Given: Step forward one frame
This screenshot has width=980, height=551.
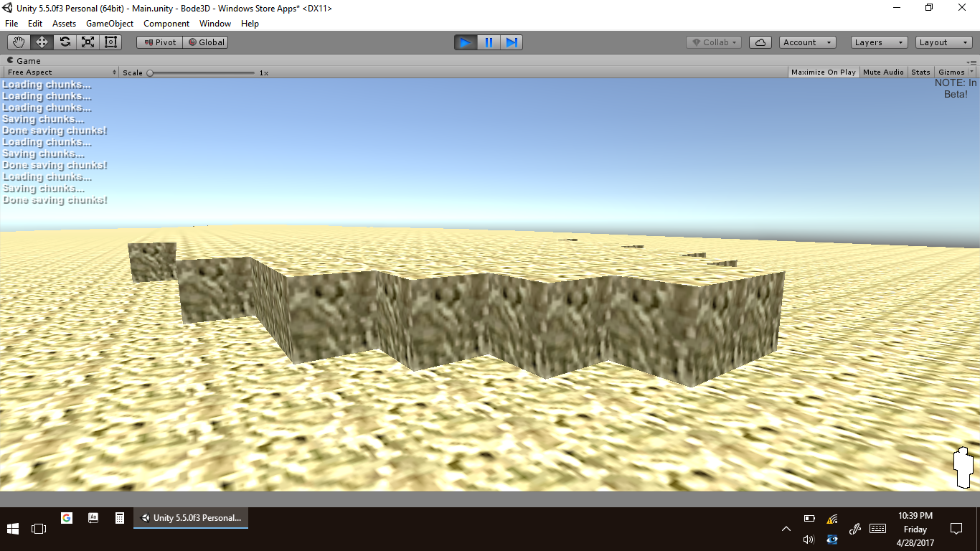Looking at the screenshot, I should pyautogui.click(x=512, y=42).
